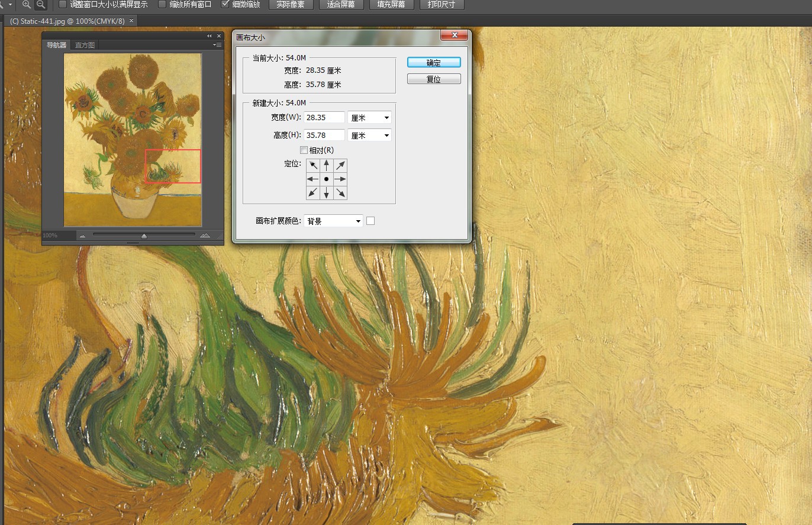Viewport: 812px width, 525px height.
Task: Click the 复位 button in dialog
Action: (434, 79)
